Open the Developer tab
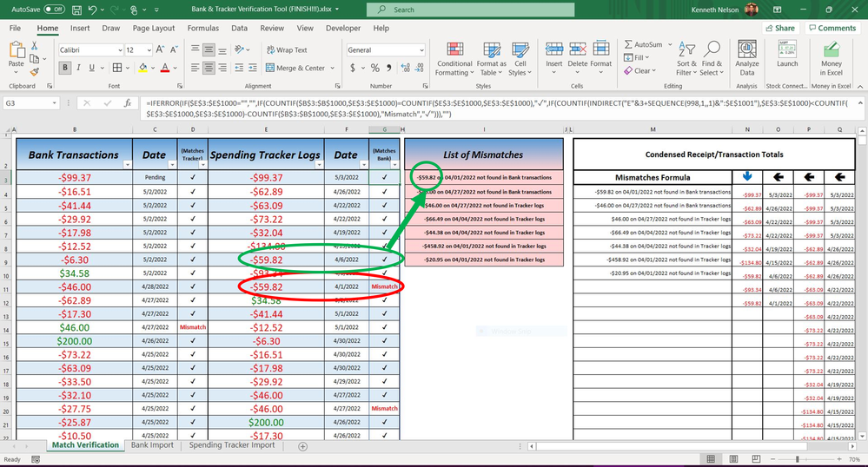The image size is (868, 467). pos(343,29)
